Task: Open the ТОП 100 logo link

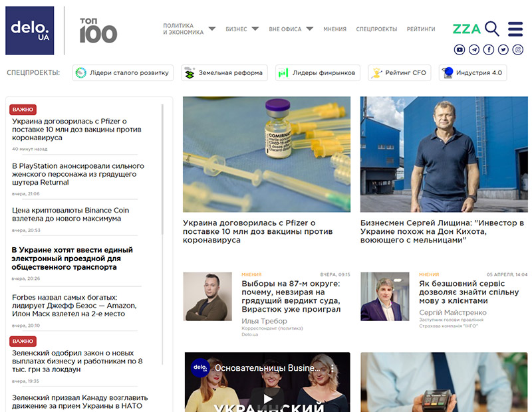Action: pos(98,31)
